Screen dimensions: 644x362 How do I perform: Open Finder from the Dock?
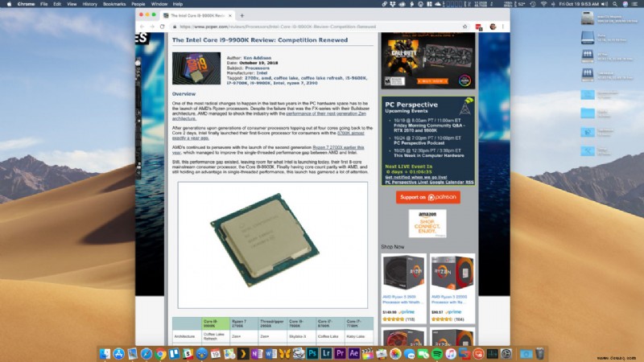coord(105,354)
